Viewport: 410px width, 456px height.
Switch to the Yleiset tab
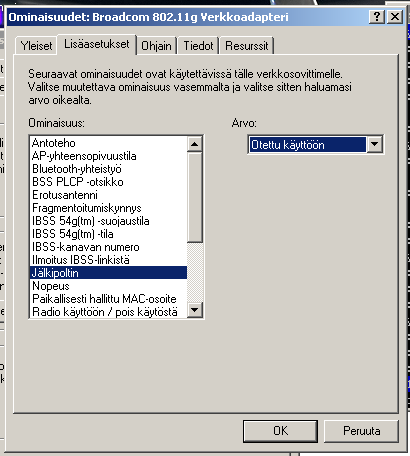pos(36,46)
